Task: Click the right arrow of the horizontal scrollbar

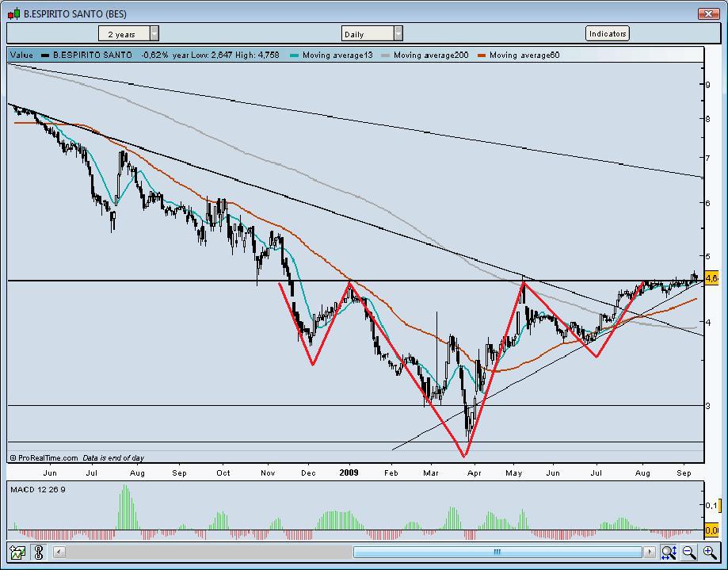Action: tap(649, 552)
